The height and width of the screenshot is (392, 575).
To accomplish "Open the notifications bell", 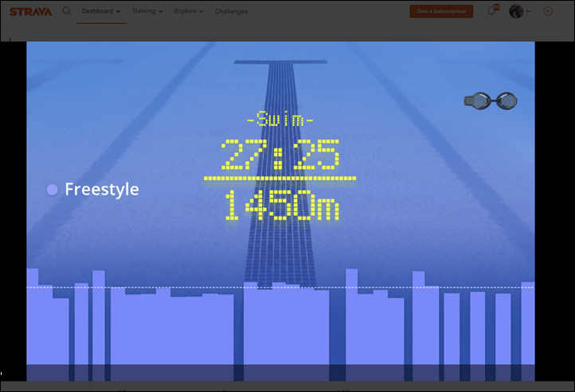I will click(491, 10).
